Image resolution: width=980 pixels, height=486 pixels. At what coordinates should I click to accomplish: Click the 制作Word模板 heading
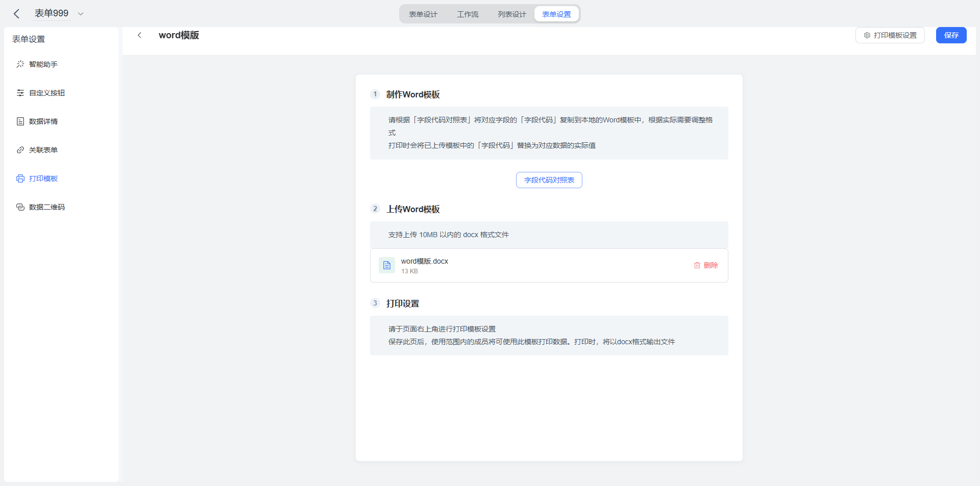tap(413, 94)
